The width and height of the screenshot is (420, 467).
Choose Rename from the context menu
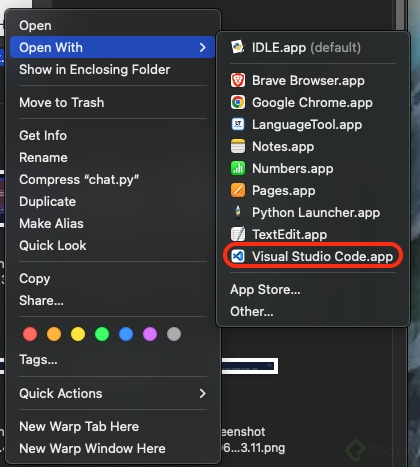click(113, 157)
